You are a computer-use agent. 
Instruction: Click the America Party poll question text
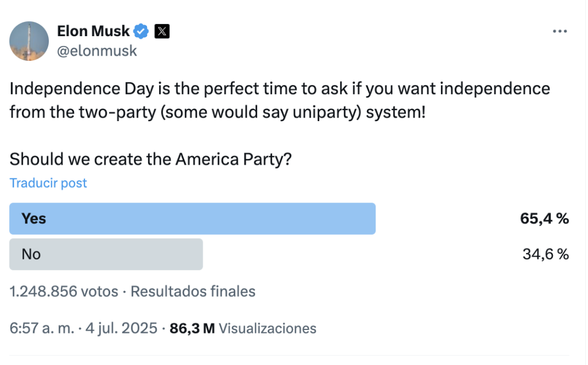click(x=150, y=159)
